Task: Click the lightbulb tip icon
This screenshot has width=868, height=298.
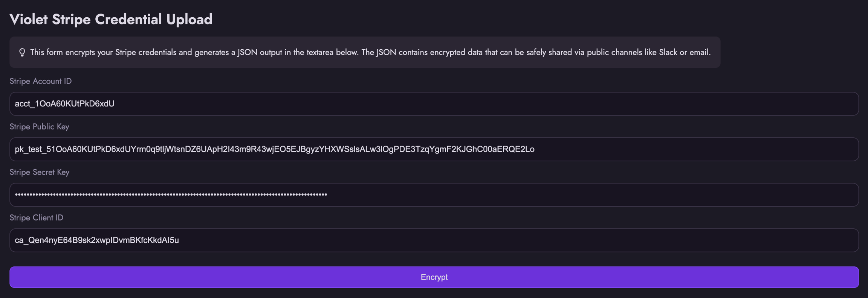Action: click(22, 52)
